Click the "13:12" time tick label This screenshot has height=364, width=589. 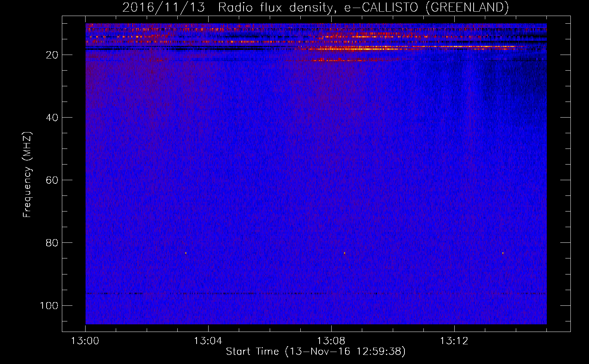(x=454, y=341)
